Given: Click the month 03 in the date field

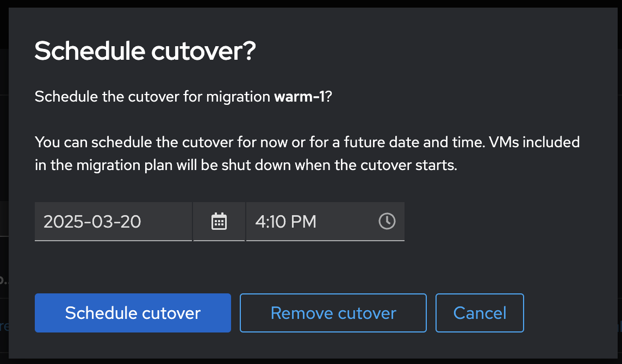Looking at the screenshot, I should (99, 222).
